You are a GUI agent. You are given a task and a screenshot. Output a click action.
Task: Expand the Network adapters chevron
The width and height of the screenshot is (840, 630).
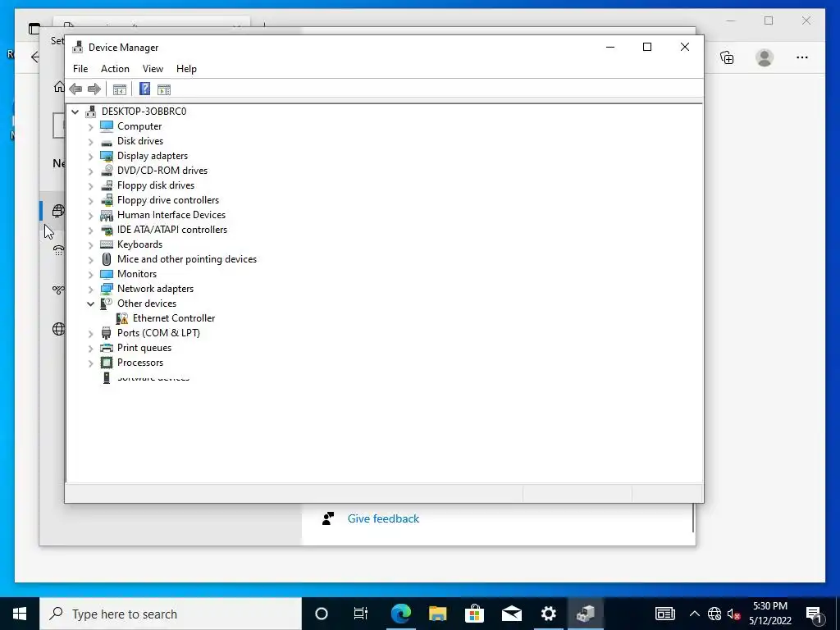pos(90,289)
